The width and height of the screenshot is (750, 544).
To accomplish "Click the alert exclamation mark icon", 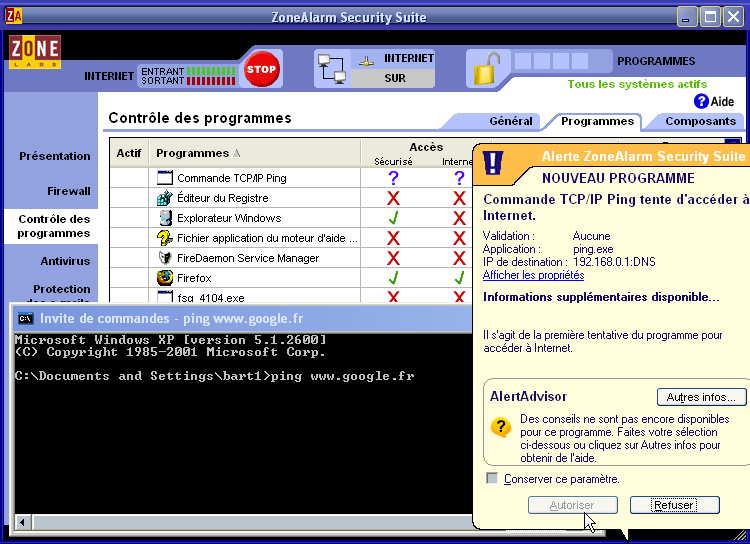I will 493,163.
